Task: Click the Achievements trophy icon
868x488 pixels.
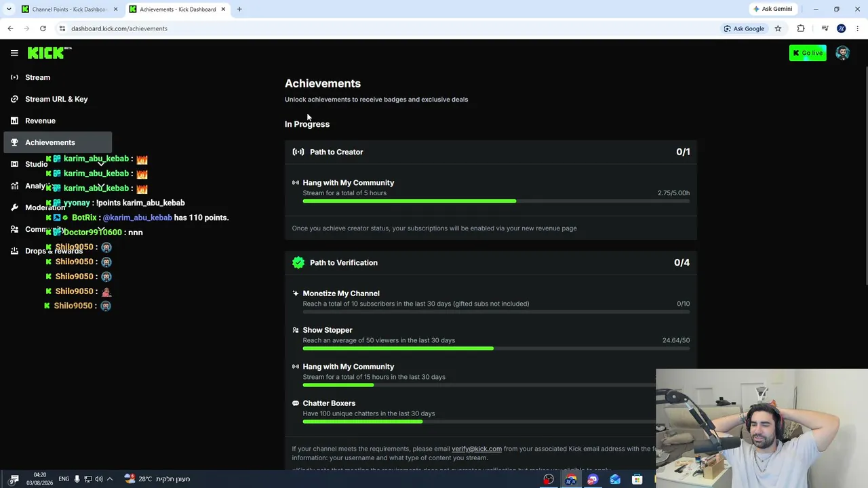Action: 14,142
